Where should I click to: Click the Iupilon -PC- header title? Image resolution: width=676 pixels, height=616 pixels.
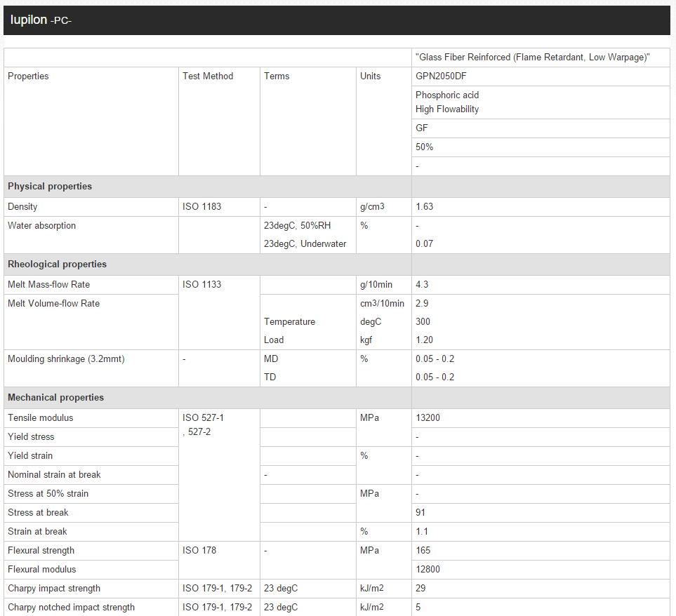click(41, 20)
